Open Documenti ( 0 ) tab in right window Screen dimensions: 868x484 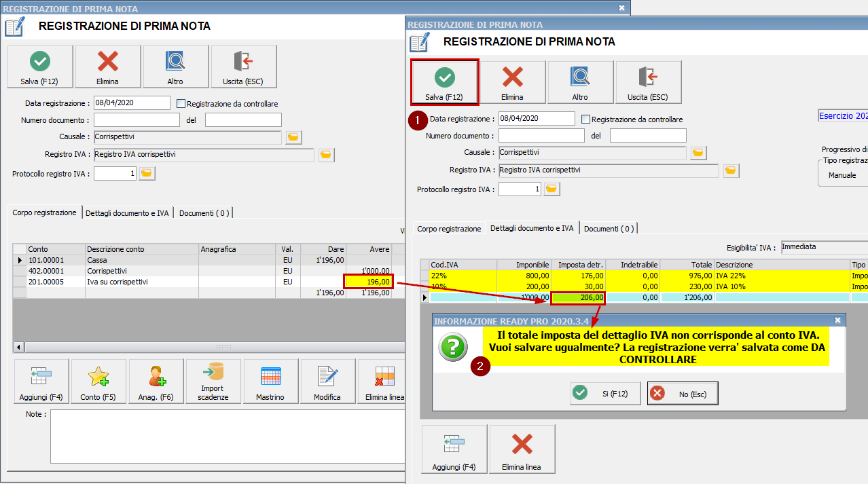[609, 229]
